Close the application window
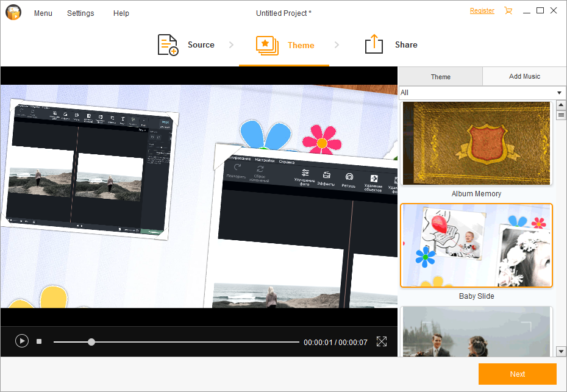This screenshot has height=392, width=567. click(x=554, y=10)
